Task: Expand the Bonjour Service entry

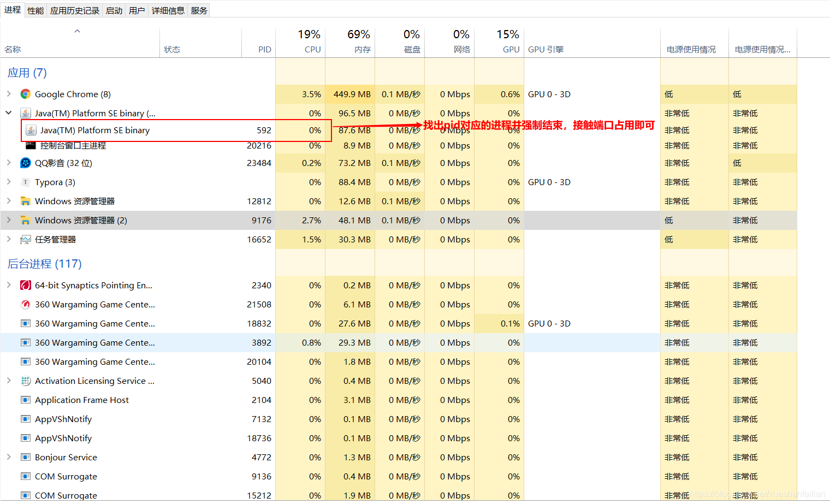Action: click(x=9, y=457)
